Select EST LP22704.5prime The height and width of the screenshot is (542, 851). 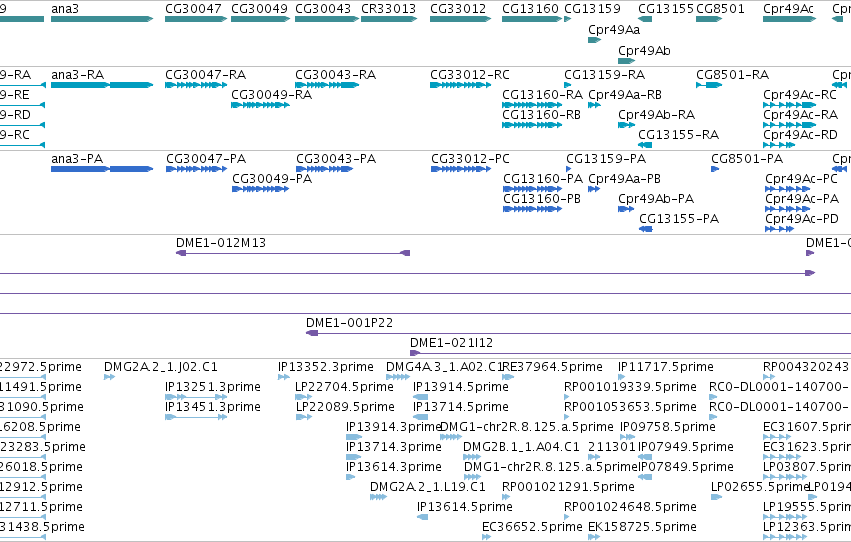point(303,397)
